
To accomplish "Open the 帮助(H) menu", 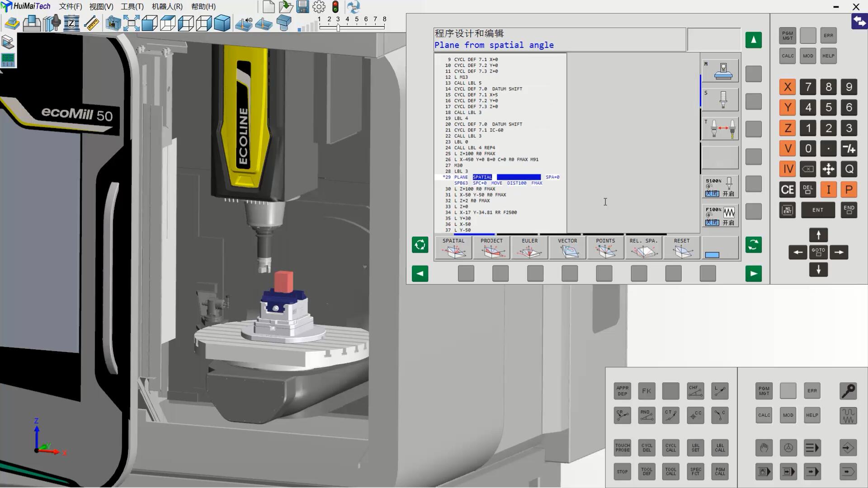I will (203, 6).
